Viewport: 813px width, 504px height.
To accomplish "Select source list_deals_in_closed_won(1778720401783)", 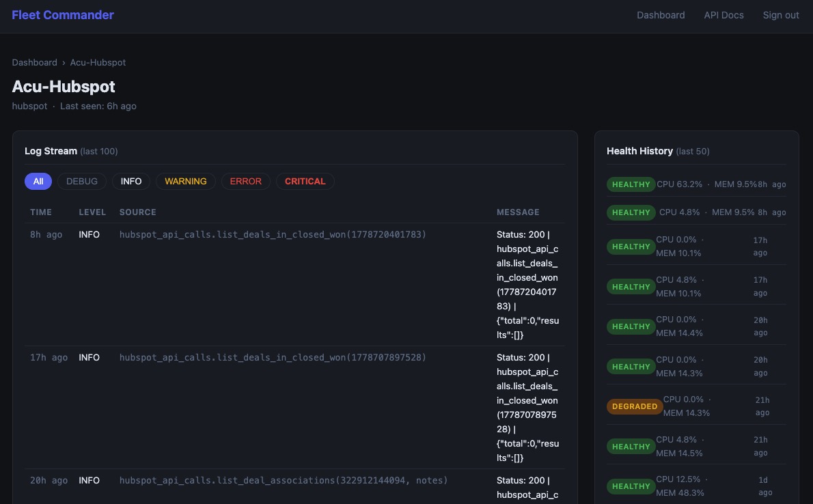I will coord(273,234).
